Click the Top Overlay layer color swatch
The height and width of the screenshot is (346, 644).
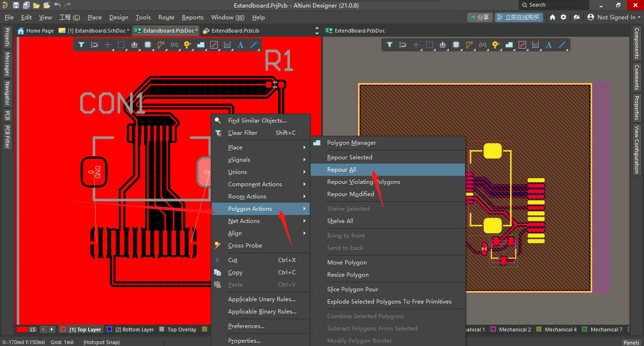tap(162, 329)
